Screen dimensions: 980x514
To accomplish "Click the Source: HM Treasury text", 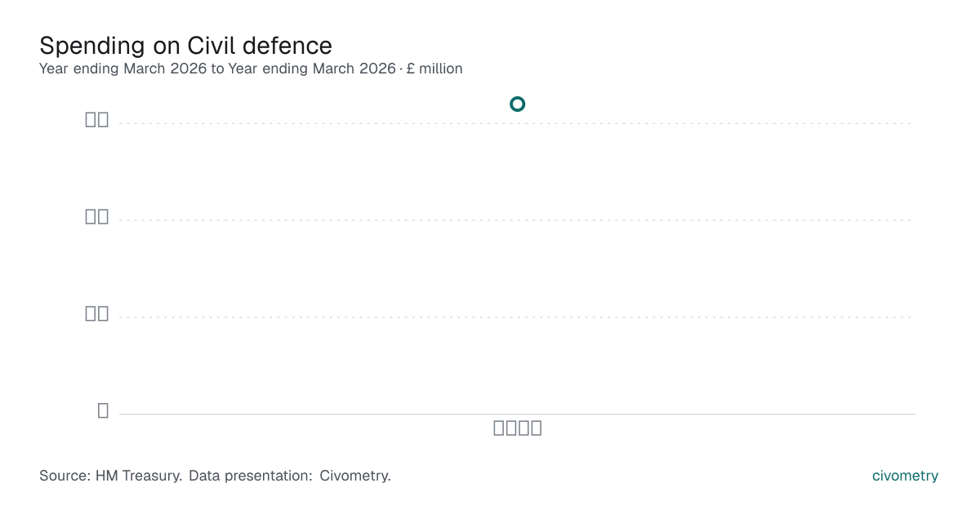I will click(111, 476).
